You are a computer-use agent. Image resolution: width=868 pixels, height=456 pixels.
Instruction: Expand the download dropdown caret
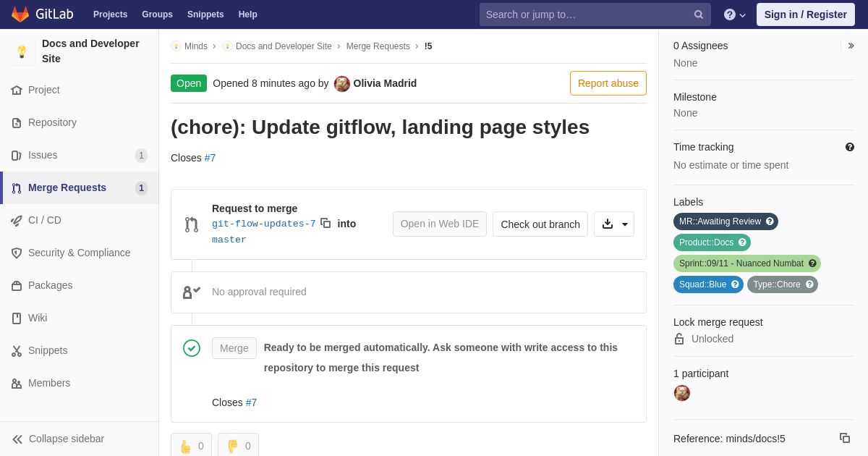[x=625, y=224]
